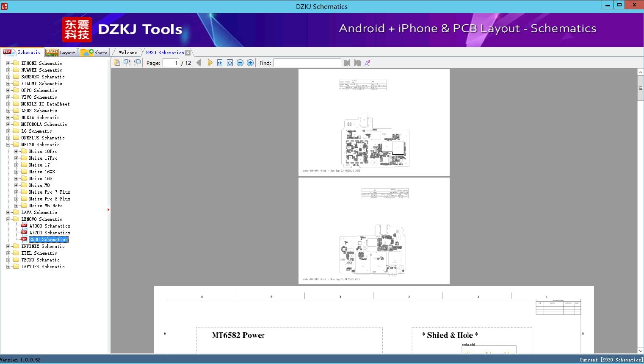Collapse the MEIZU Schematic folder
The image size is (644, 364).
8,144
